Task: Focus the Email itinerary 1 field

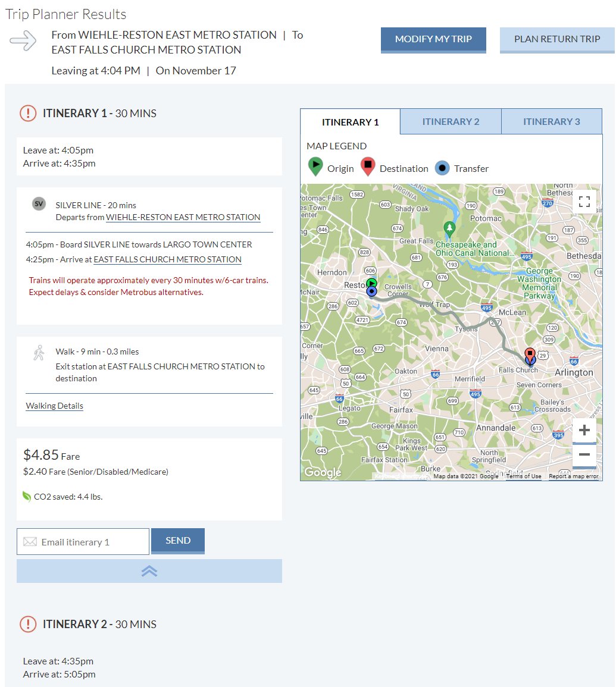Action: (x=83, y=541)
